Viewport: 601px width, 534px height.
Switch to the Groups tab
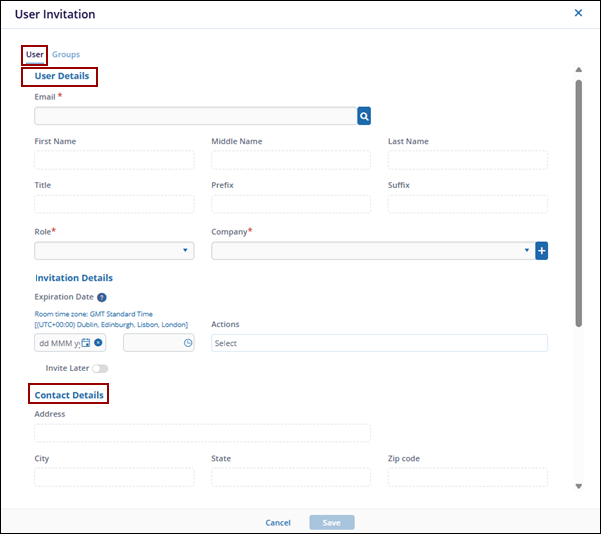pyautogui.click(x=66, y=54)
